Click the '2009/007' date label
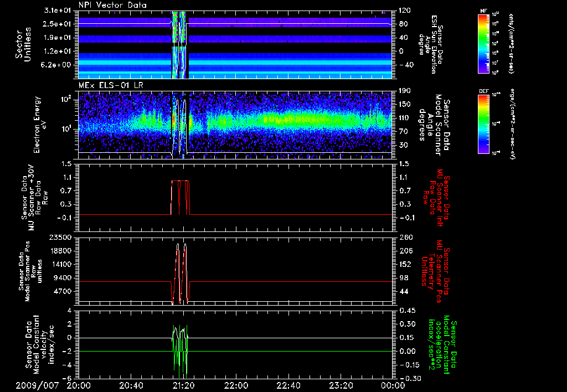The image size is (567, 392). tap(37, 385)
